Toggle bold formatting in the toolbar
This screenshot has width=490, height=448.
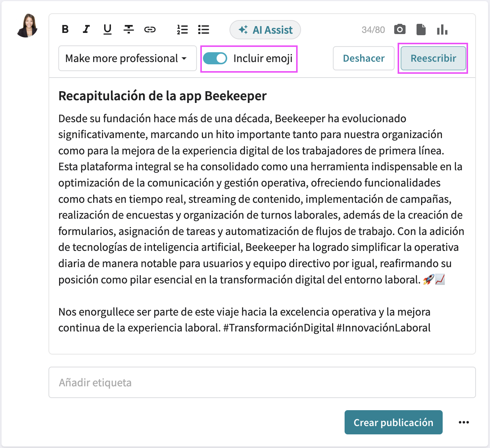[65, 30]
